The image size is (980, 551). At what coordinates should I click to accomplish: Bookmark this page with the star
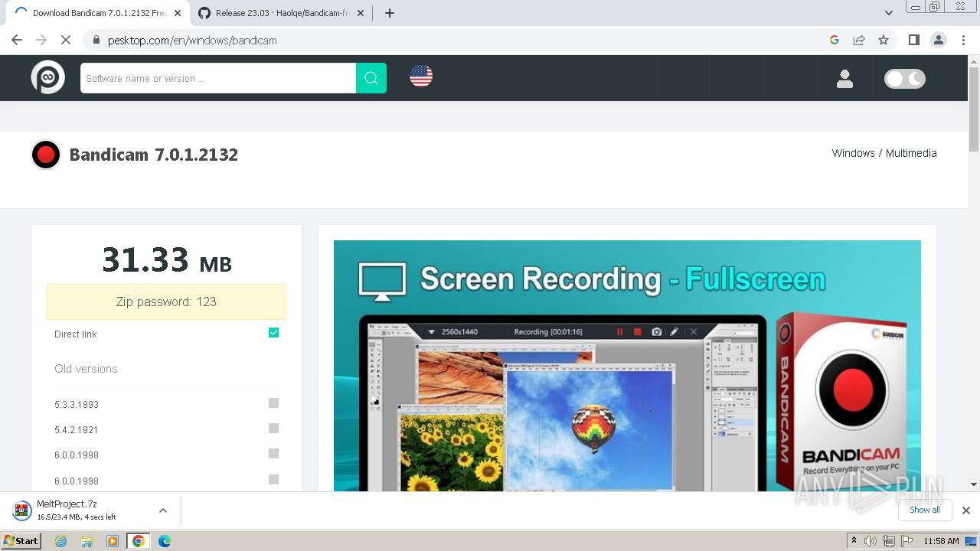(x=884, y=41)
